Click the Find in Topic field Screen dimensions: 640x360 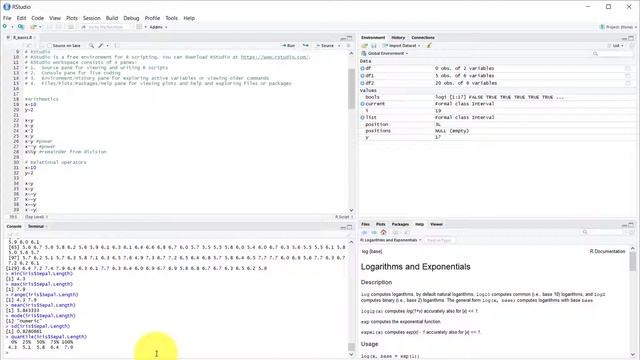pos(440,240)
